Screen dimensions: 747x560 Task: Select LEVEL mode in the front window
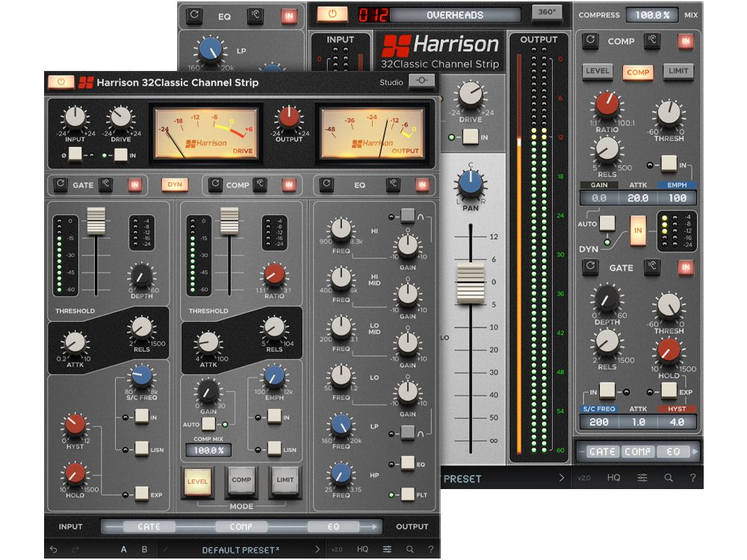pos(196,482)
